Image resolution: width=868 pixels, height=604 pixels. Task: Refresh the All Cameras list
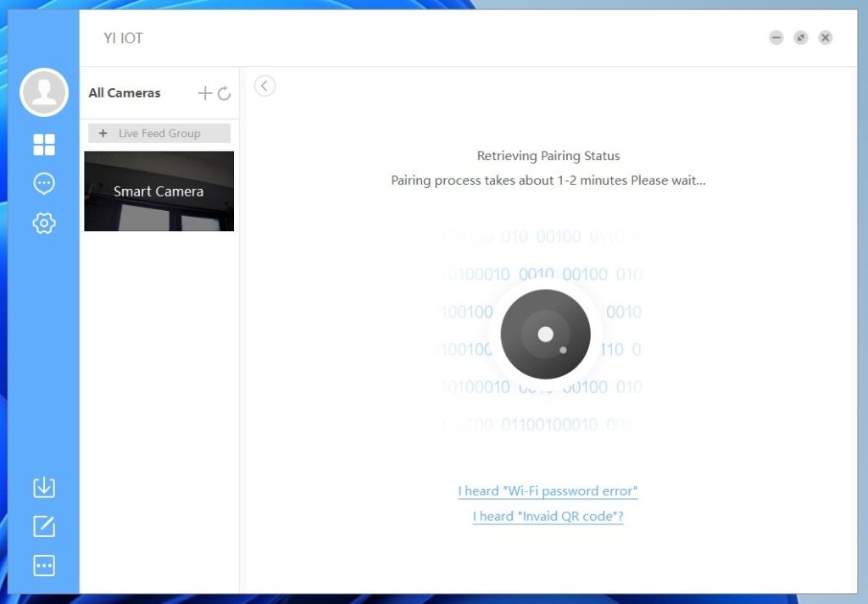tap(224, 93)
